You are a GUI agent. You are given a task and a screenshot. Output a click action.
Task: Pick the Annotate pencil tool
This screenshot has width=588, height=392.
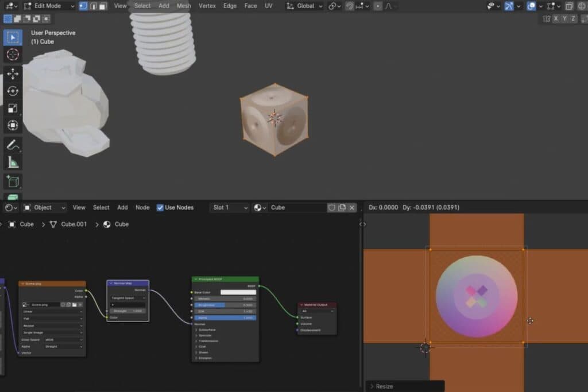coord(13,145)
